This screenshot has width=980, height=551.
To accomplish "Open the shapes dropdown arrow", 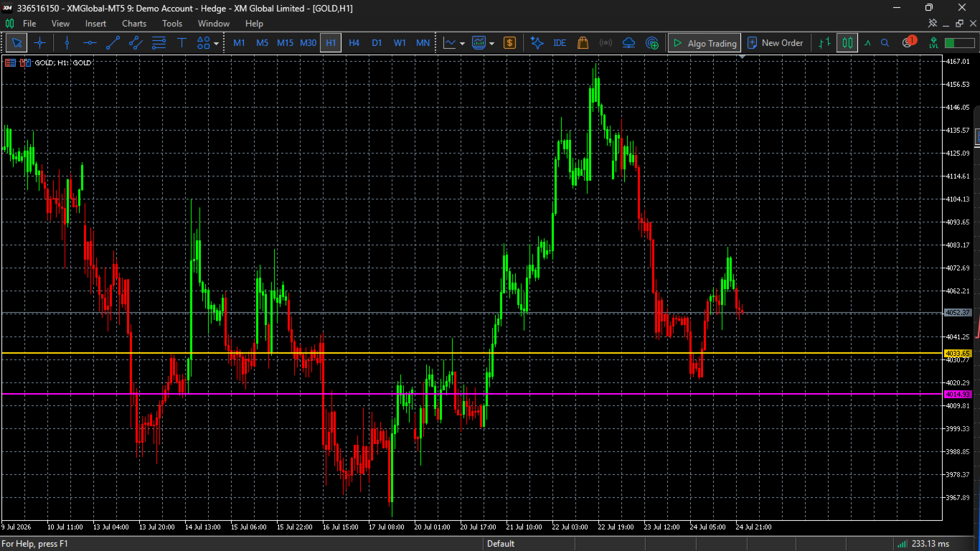I will click(217, 43).
